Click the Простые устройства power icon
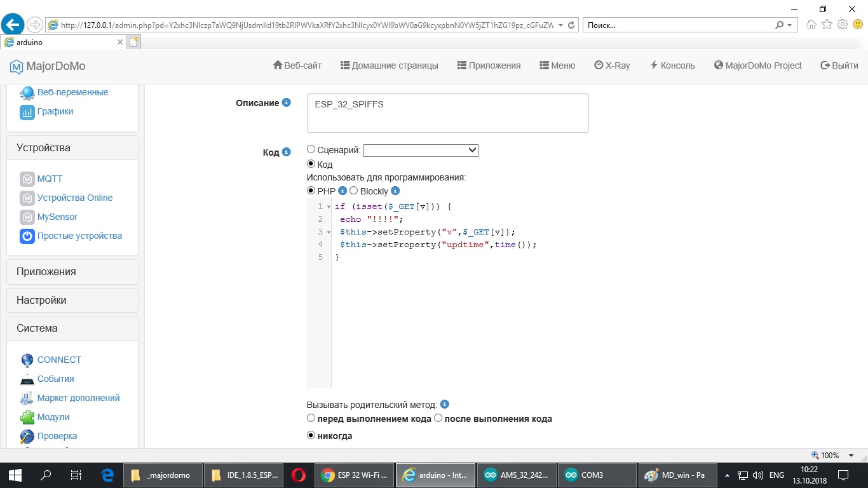This screenshot has height=488, width=868. (27, 236)
